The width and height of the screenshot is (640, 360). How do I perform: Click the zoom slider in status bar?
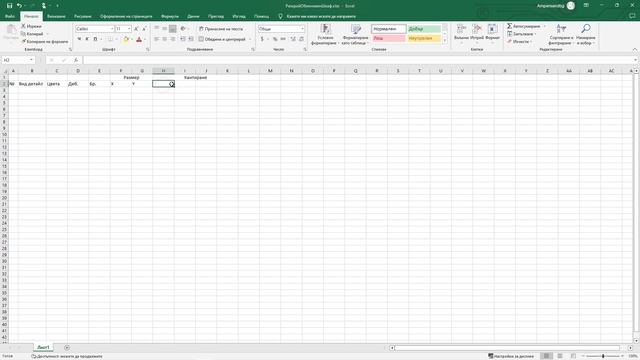coord(603,356)
